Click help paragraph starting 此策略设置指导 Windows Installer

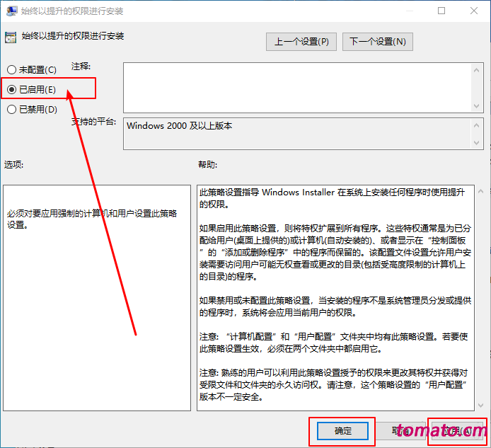point(332,198)
